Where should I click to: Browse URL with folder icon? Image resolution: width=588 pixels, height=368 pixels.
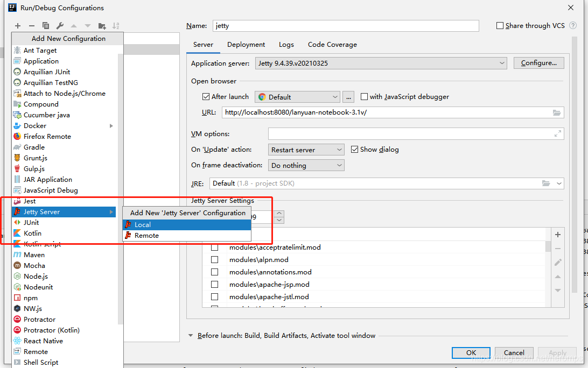(x=557, y=113)
